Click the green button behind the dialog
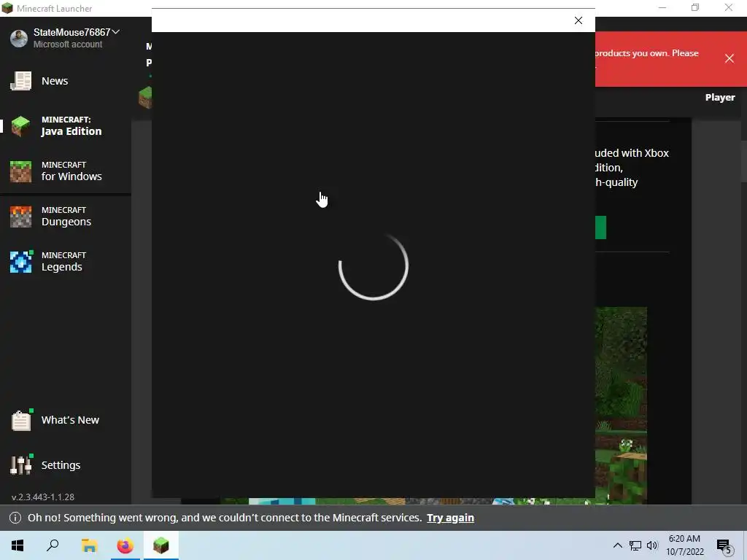747x560 pixels. point(601,227)
